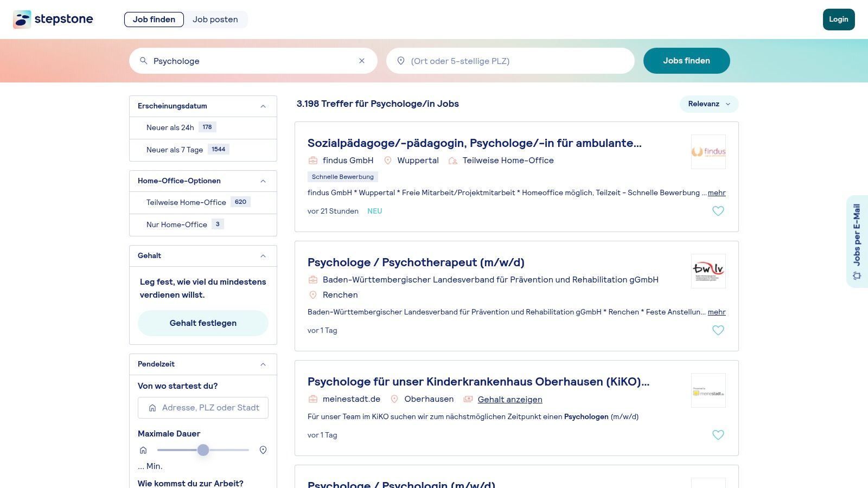Click the location pin in the Ort field
This screenshot has width=868, height=488.
401,61
